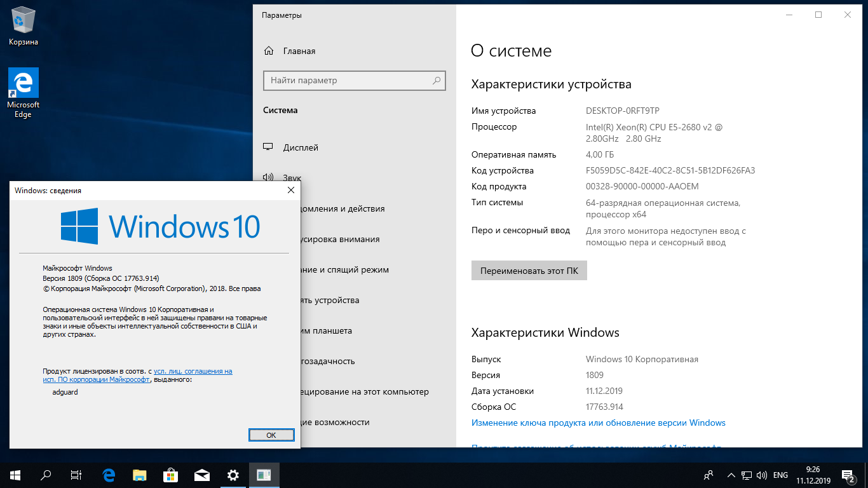Open volume icon in system tray
868x488 pixels.
click(x=762, y=475)
